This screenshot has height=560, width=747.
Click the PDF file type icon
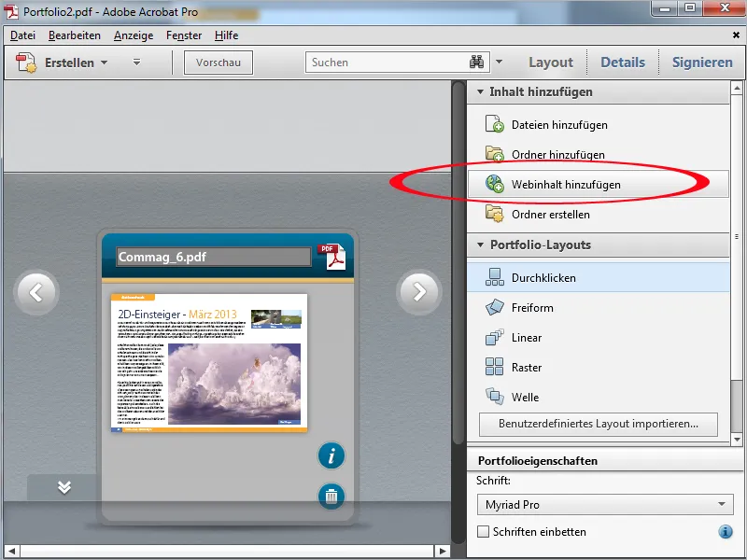click(x=331, y=257)
